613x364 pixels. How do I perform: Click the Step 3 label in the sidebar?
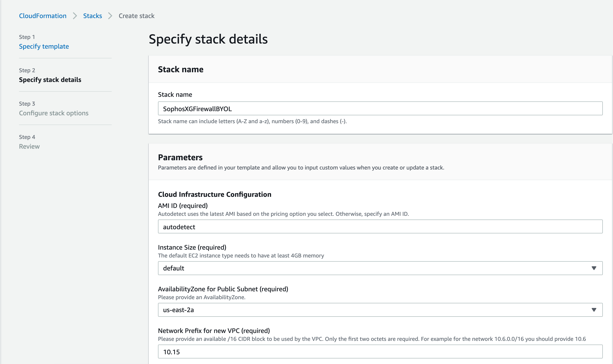pyautogui.click(x=27, y=104)
